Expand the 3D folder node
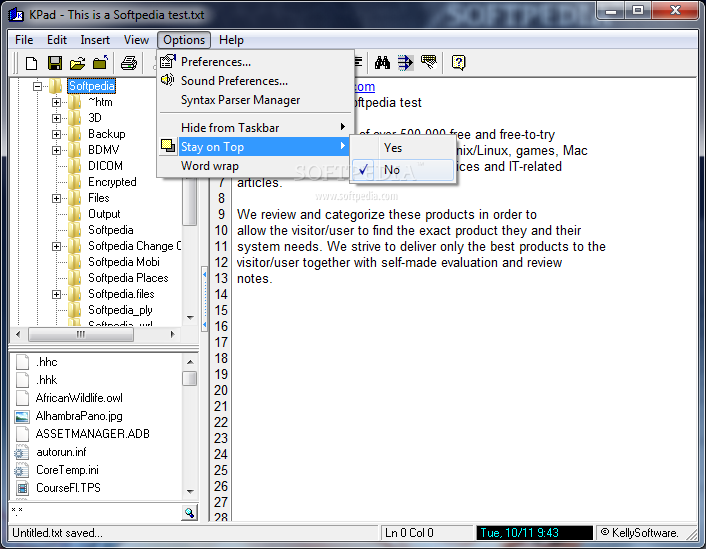The height and width of the screenshot is (549, 706). point(56,118)
